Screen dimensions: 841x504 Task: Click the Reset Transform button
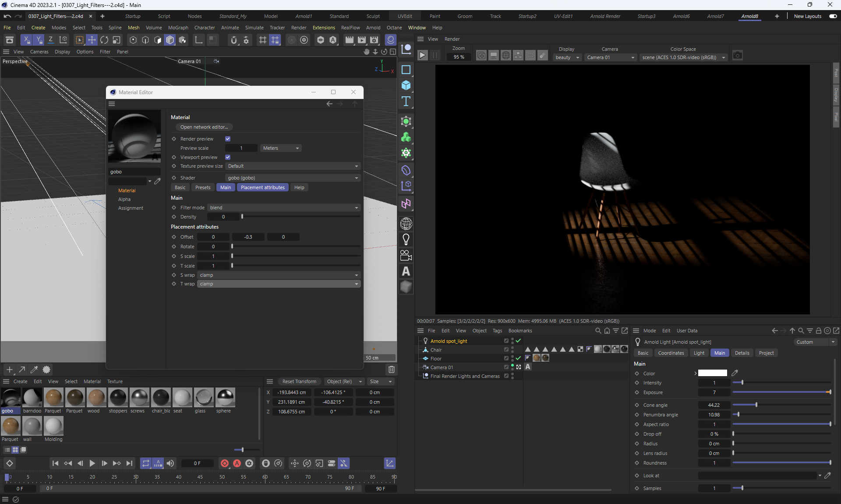(x=299, y=381)
